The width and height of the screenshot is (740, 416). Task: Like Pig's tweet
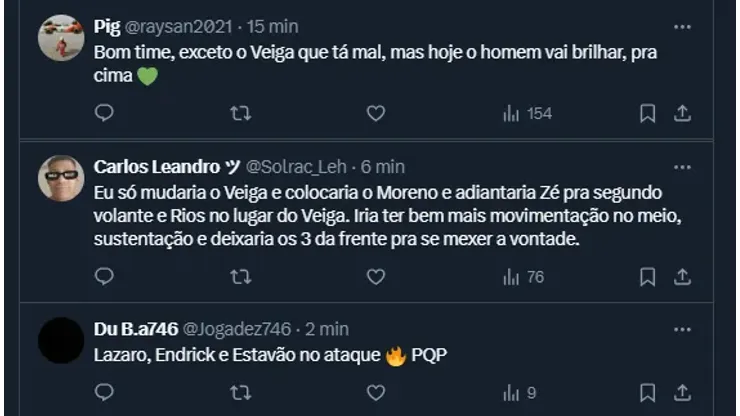(375, 114)
